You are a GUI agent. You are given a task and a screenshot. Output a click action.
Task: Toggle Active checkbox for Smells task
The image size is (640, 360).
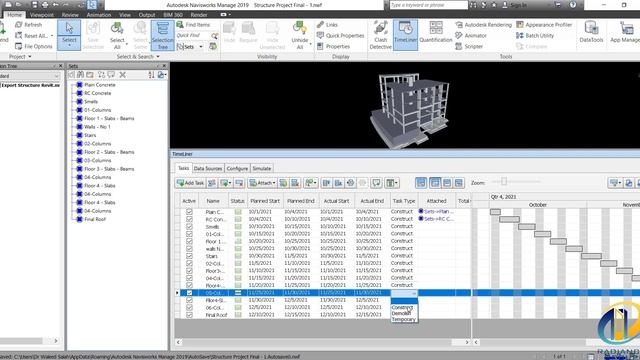coord(189,227)
